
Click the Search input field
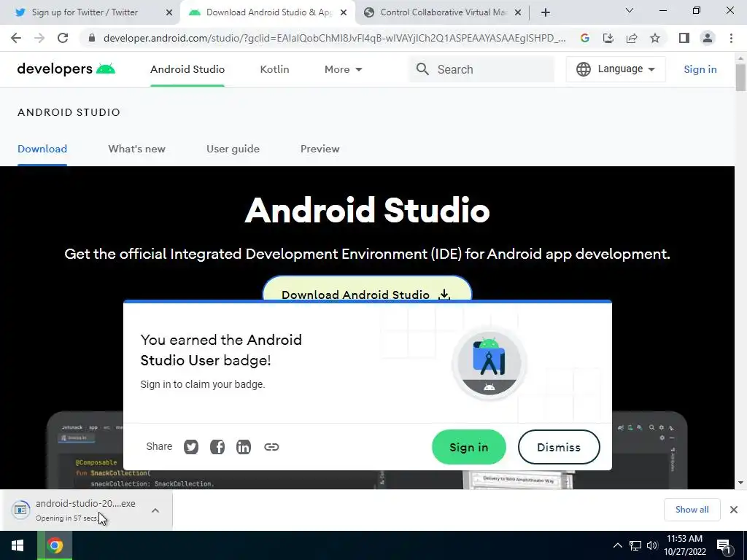(x=481, y=69)
